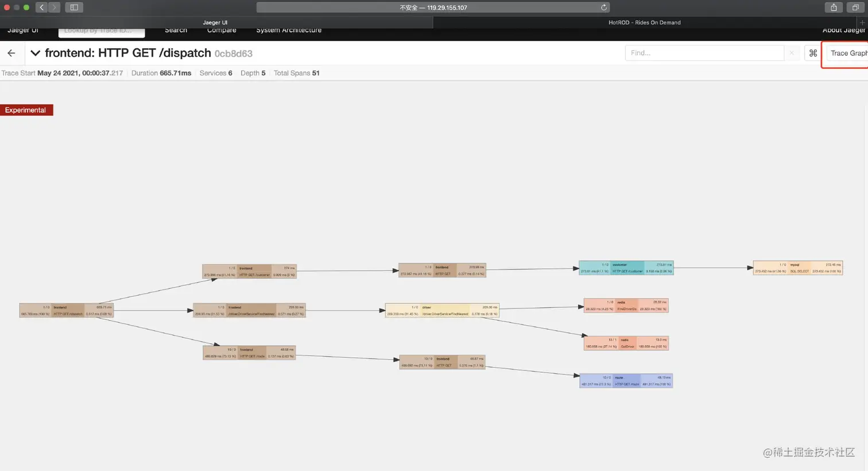Image resolution: width=868 pixels, height=471 pixels.
Task: Open the About Jaeger menu
Action: tap(844, 30)
